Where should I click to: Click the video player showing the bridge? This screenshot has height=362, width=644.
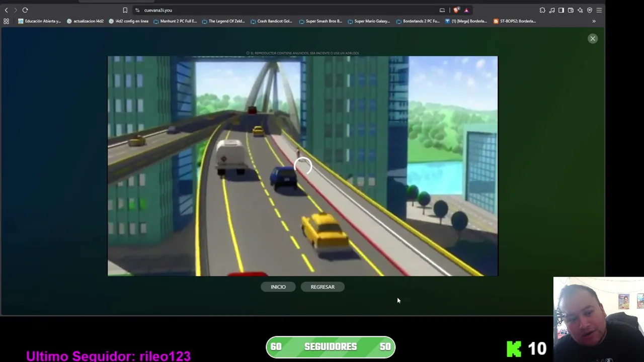click(302, 166)
